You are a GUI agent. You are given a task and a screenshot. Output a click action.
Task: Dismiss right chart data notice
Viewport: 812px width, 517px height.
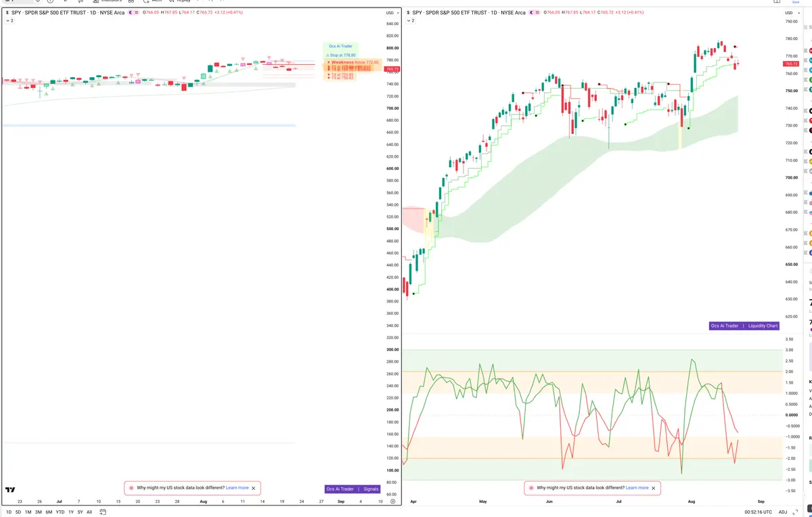coord(654,488)
